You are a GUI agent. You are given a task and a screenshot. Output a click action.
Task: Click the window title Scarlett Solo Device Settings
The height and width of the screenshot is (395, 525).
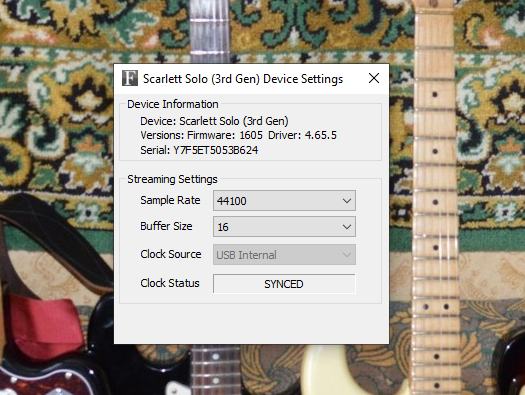(243, 79)
